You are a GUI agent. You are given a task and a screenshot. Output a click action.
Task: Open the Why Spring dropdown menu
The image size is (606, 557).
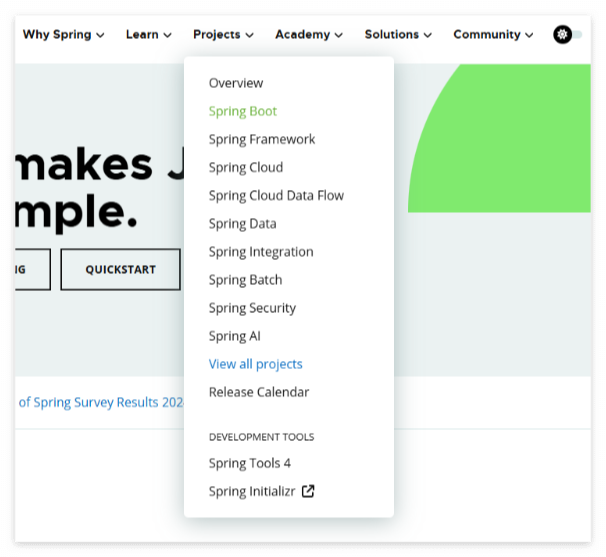(x=63, y=34)
